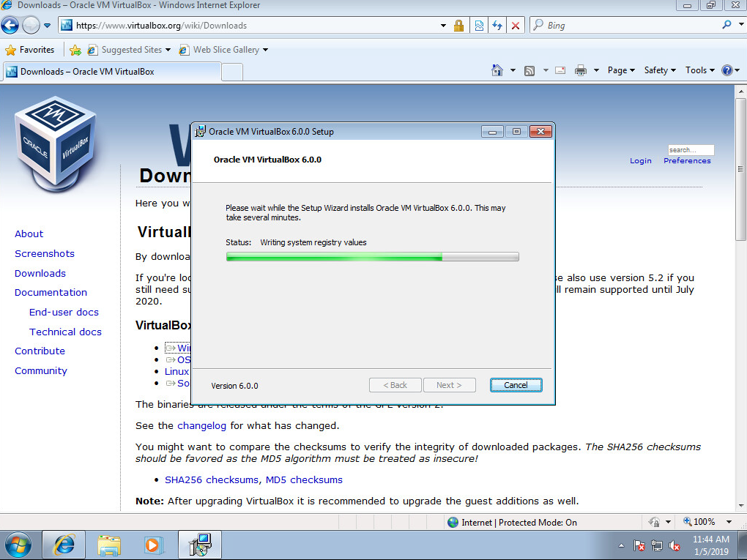747x560 pixels.
Task: Open a new blank browser tab
Action: 232,72
